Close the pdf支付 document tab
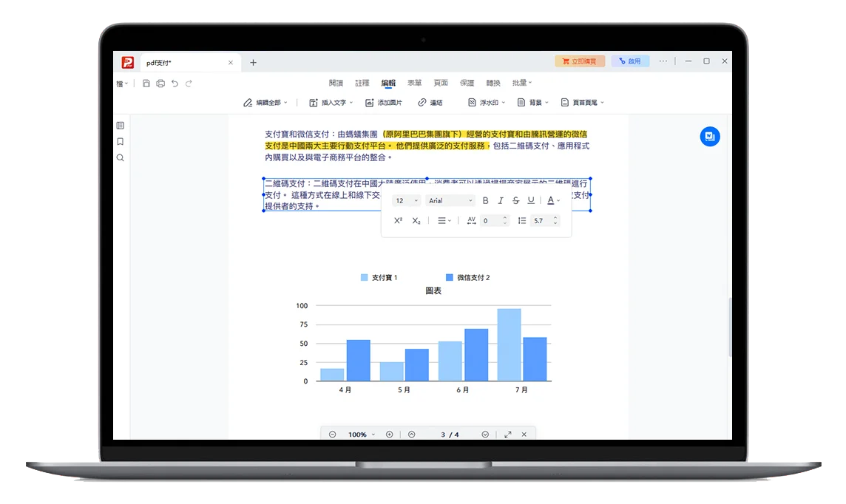The image size is (846, 504). (231, 63)
